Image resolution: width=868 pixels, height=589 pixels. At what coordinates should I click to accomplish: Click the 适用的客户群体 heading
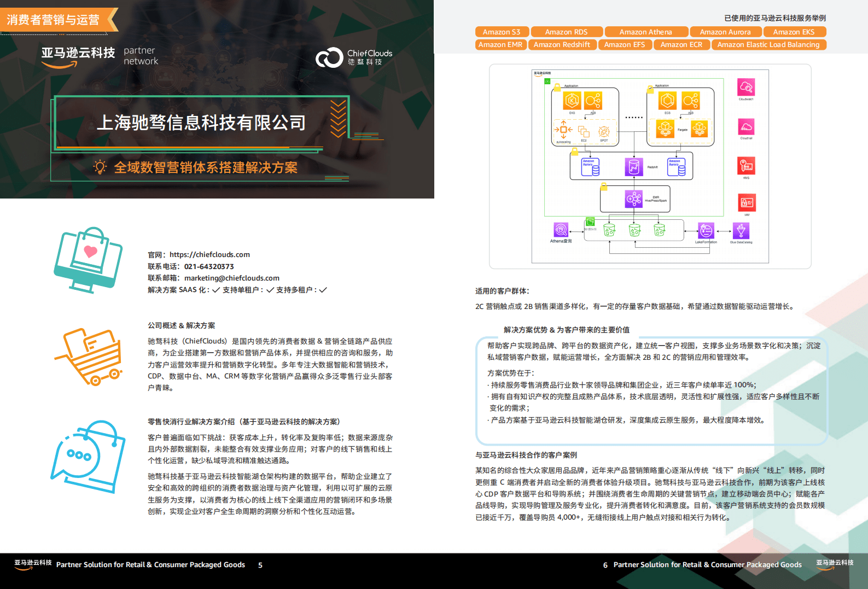(502, 291)
